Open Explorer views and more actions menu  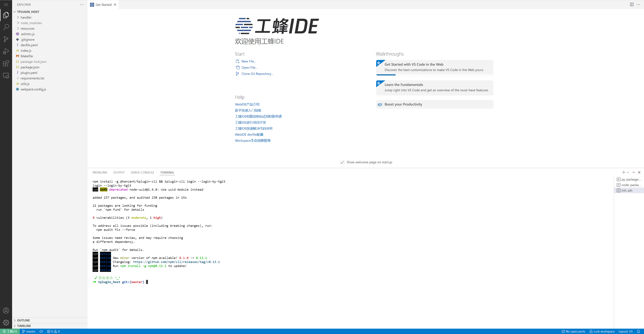coord(82,5)
